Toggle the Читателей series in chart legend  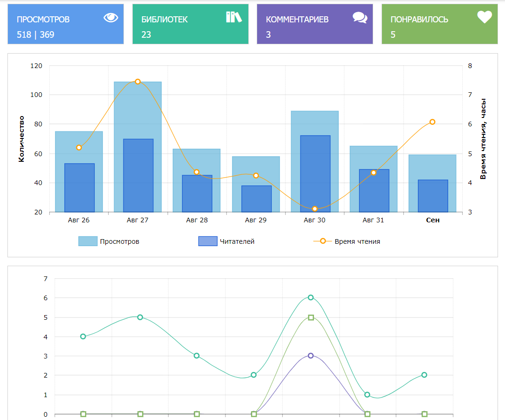237,241
